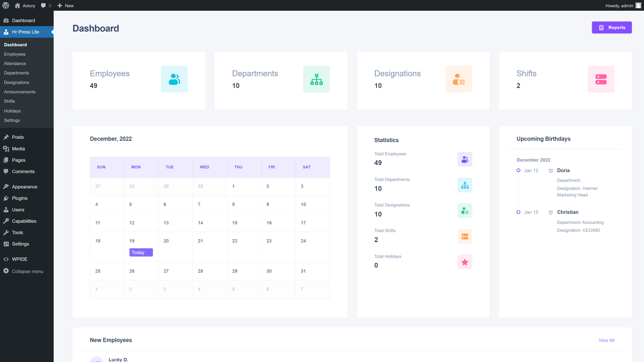Click the Lucky D. employee name

coord(118,359)
